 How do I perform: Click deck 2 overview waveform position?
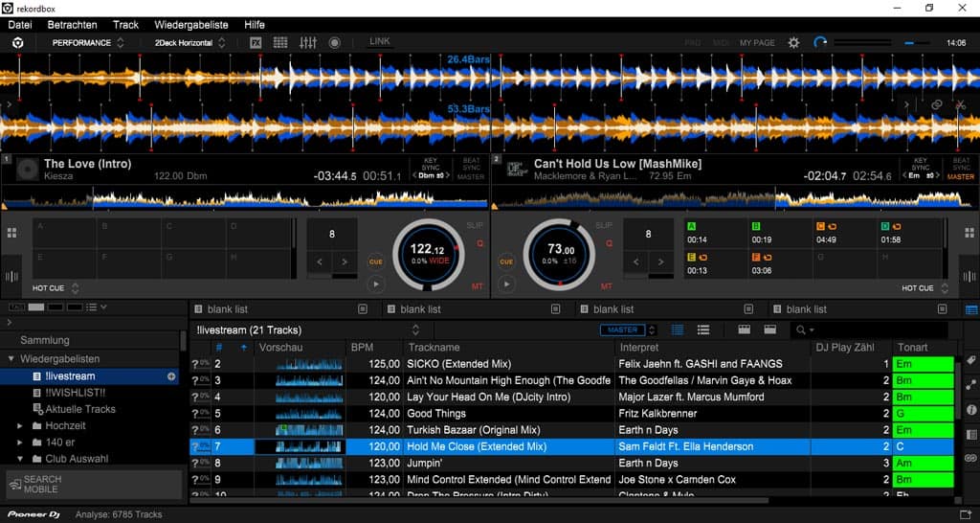(x=734, y=198)
